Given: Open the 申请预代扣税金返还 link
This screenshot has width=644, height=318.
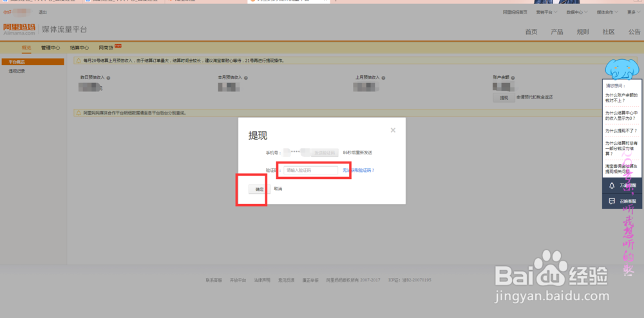Looking at the screenshot, I should point(535,97).
